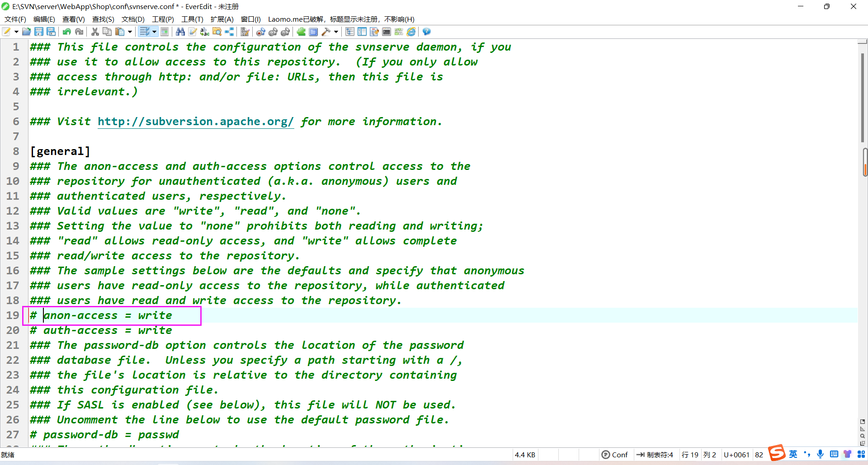Click the New file icon
The height and width of the screenshot is (465, 868).
[x=7, y=32]
